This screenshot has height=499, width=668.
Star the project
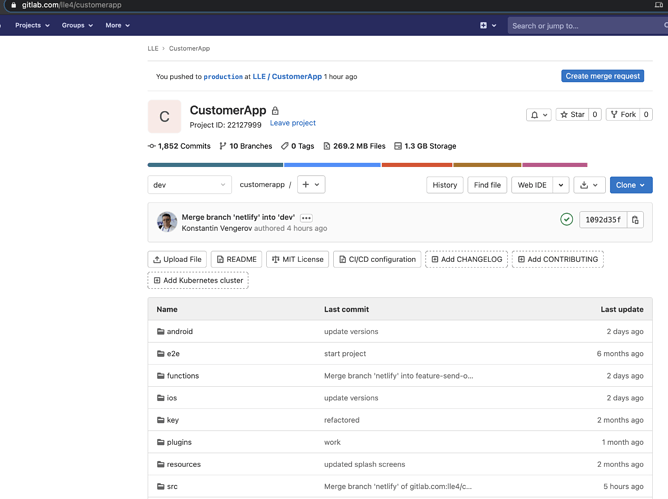click(x=572, y=114)
